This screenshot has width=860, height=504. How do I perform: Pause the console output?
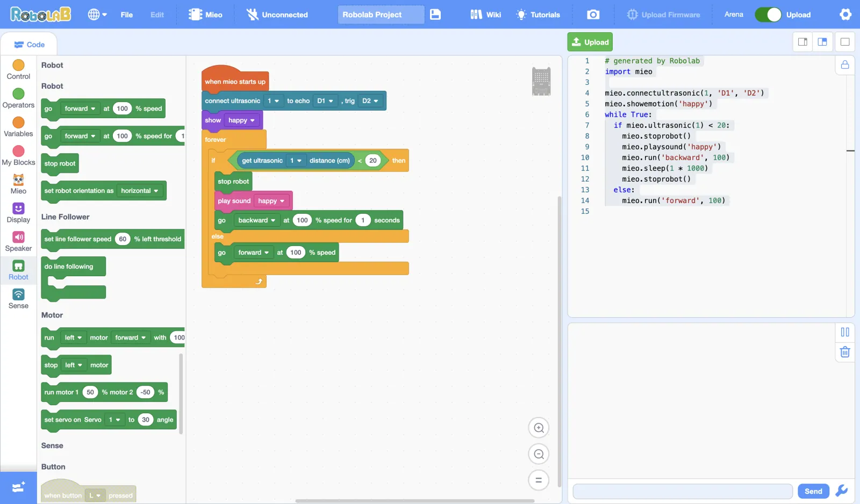[x=845, y=332]
